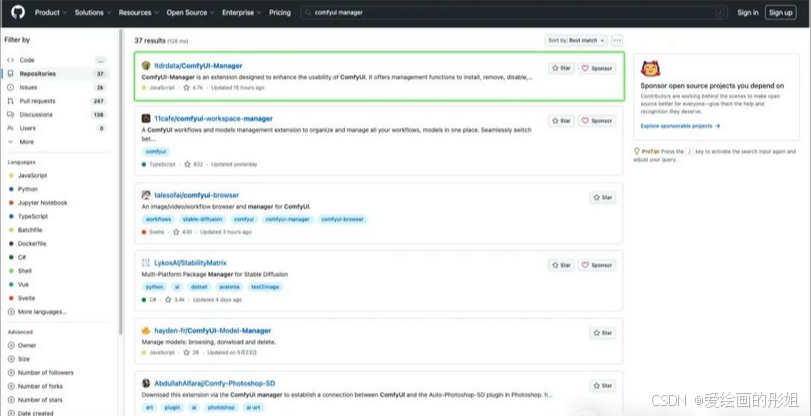Expand the Open Source menu
Image resolution: width=811 pixels, height=416 pixels.
[x=190, y=12]
